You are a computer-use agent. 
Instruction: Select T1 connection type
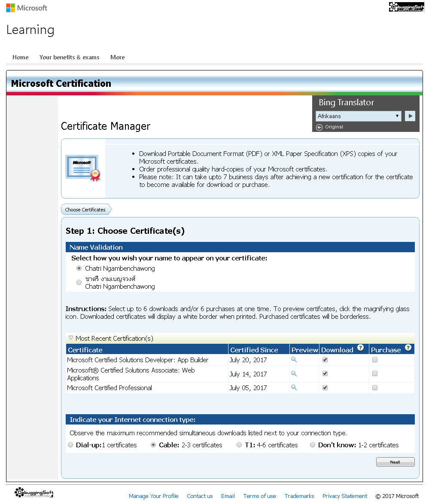click(x=239, y=445)
